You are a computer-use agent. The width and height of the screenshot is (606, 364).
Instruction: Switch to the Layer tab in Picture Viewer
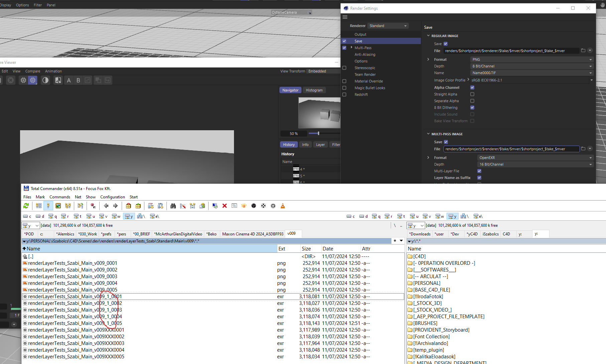pyautogui.click(x=321, y=145)
